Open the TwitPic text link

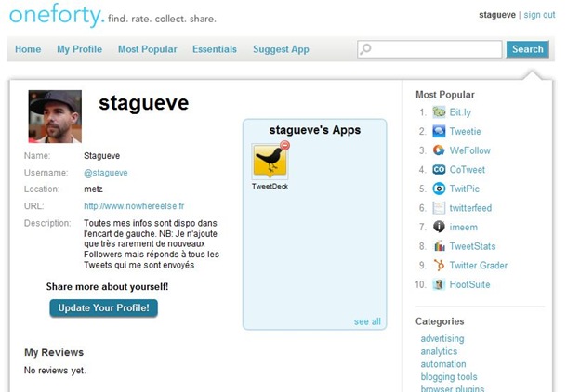pyautogui.click(x=465, y=189)
